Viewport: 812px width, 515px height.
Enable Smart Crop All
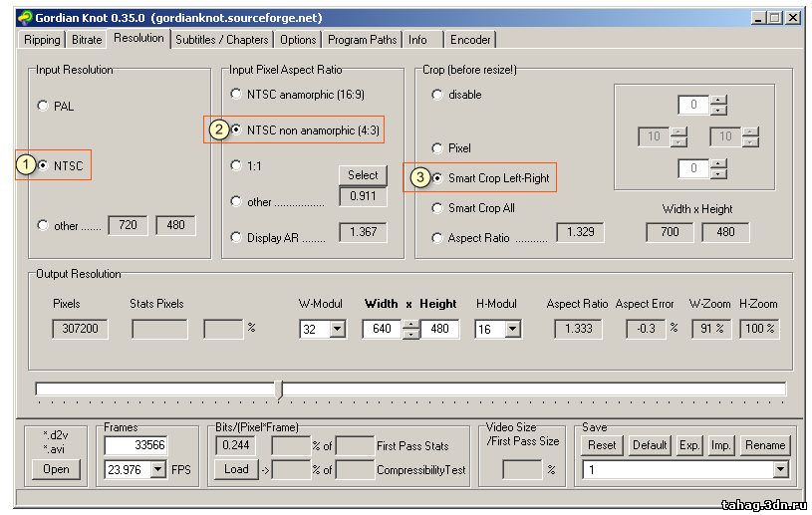pos(437,208)
